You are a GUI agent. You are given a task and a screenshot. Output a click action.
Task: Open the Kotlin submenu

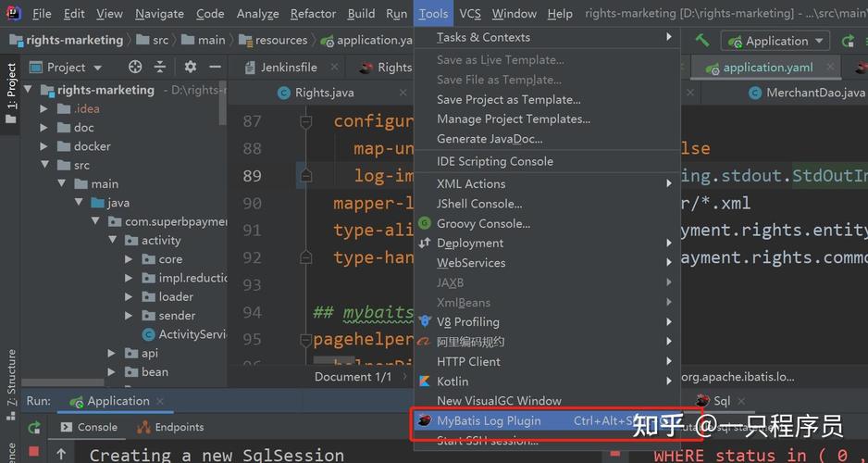547,382
